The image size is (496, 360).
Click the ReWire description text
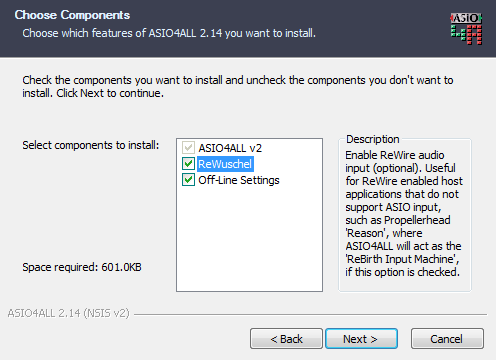pos(404,213)
